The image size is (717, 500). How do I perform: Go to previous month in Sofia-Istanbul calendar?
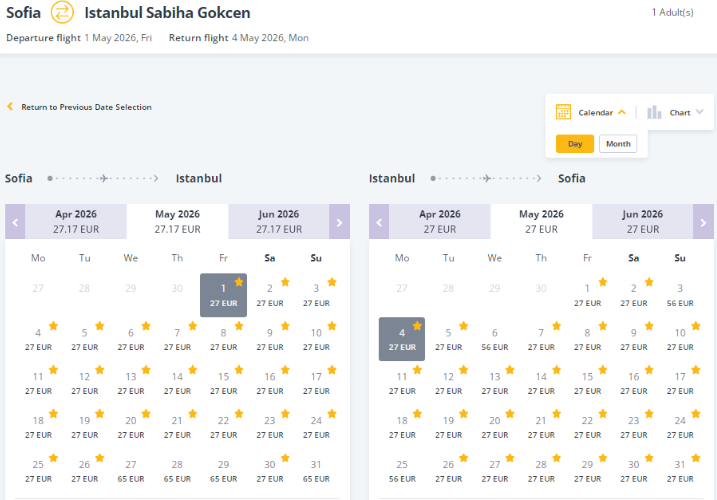click(x=15, y=222)
